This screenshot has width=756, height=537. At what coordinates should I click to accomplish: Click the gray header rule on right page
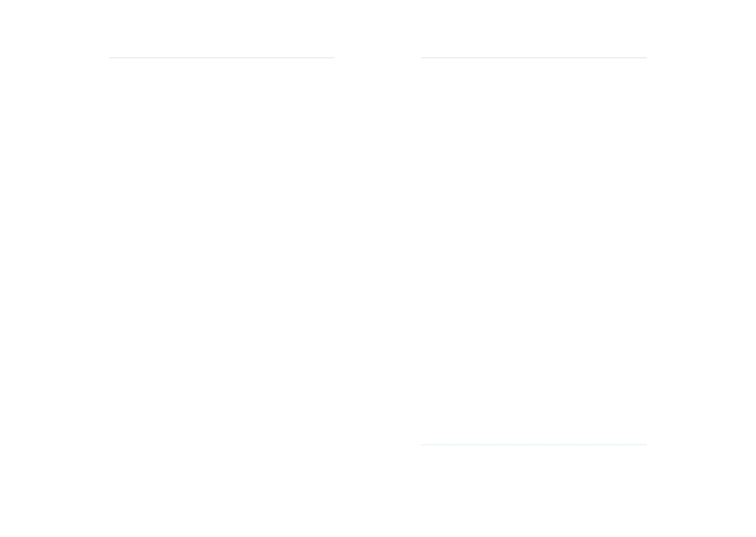(534, 58)
